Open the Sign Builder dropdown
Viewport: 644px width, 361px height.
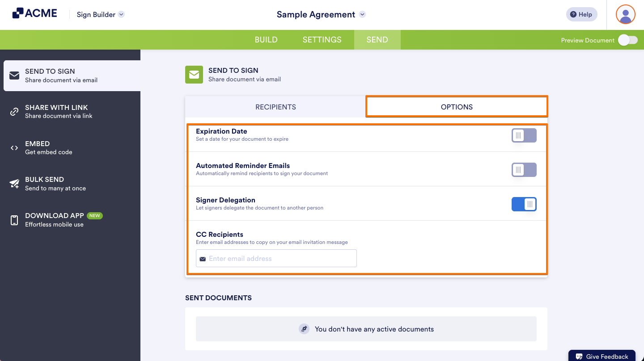[101, 14]
